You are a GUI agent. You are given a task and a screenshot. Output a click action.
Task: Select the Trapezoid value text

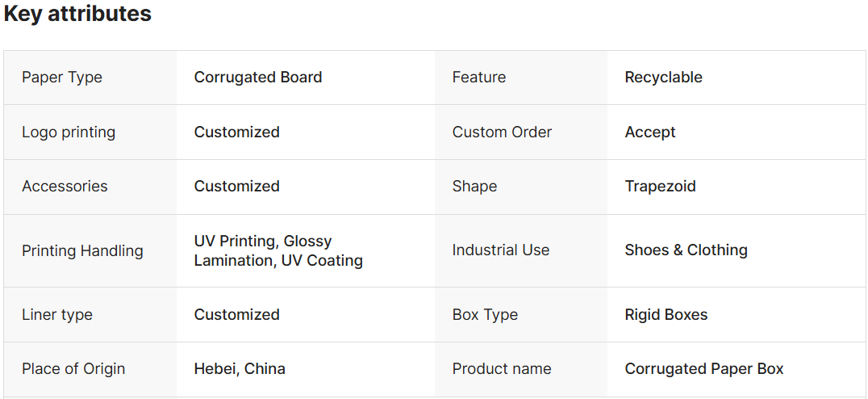click(660, 187)
